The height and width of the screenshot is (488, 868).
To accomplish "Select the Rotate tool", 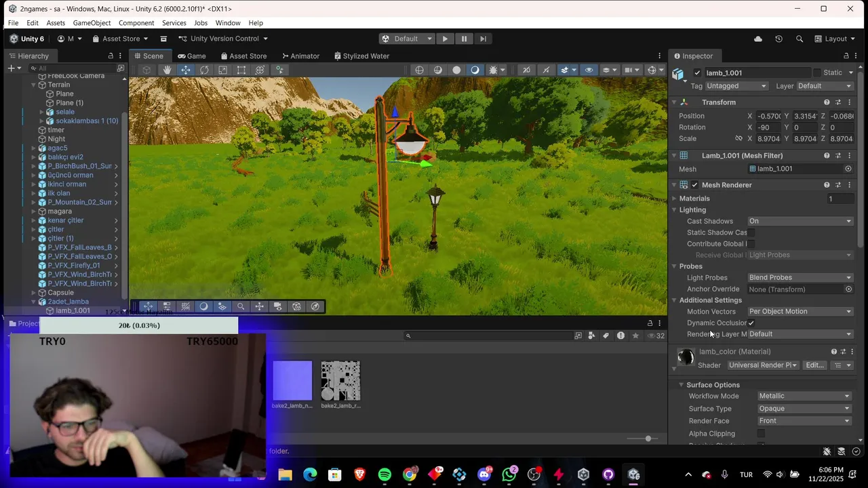I will coord(204,70).
